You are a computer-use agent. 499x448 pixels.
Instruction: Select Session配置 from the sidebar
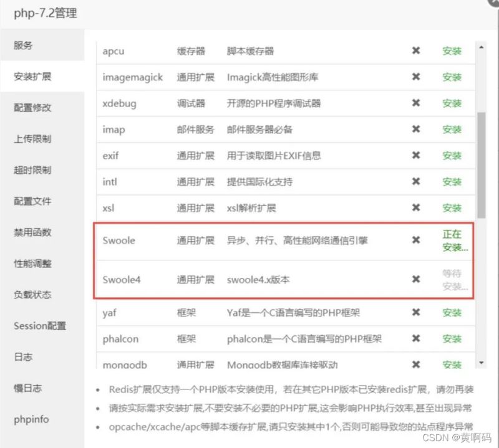pyautogui.click(x=40, y=326)
